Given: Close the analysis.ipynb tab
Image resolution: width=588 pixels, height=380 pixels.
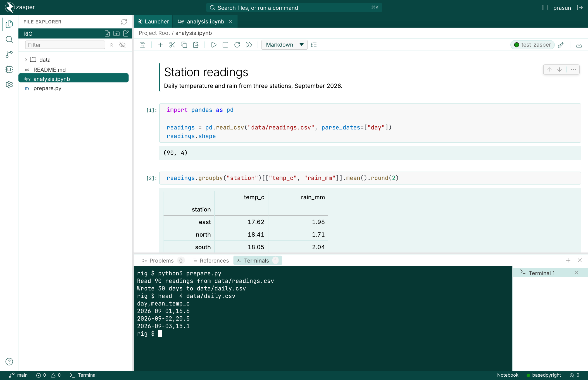Looking at the screenshot, I should 230,21.
